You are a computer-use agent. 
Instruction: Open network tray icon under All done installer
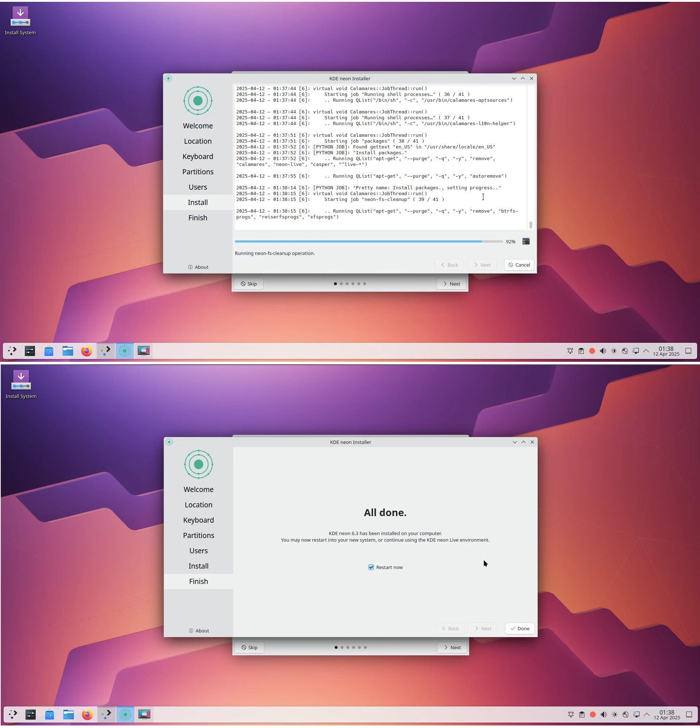point(625,715)
